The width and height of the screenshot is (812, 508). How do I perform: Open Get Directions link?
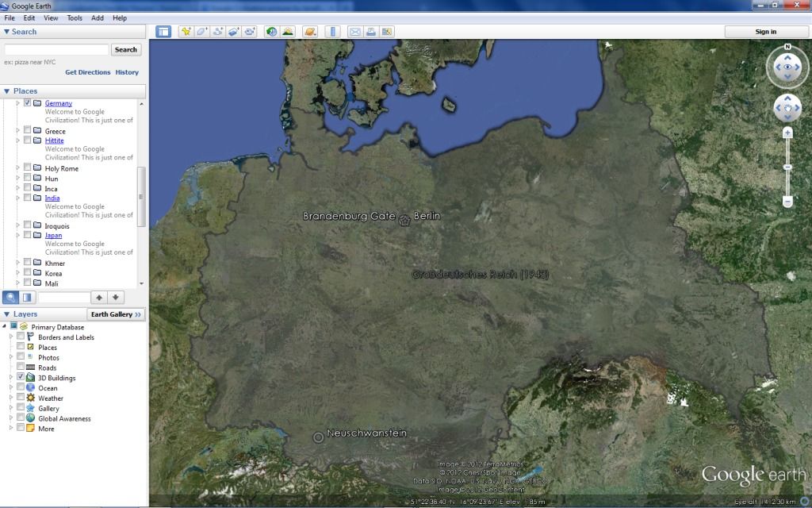(x=87, y=72)
